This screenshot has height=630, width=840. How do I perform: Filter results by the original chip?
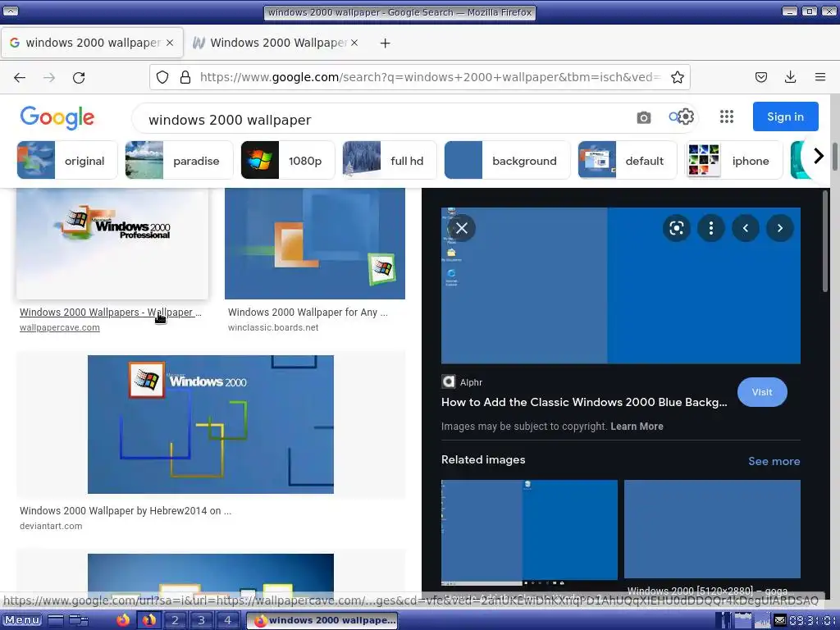pos(67,160)
